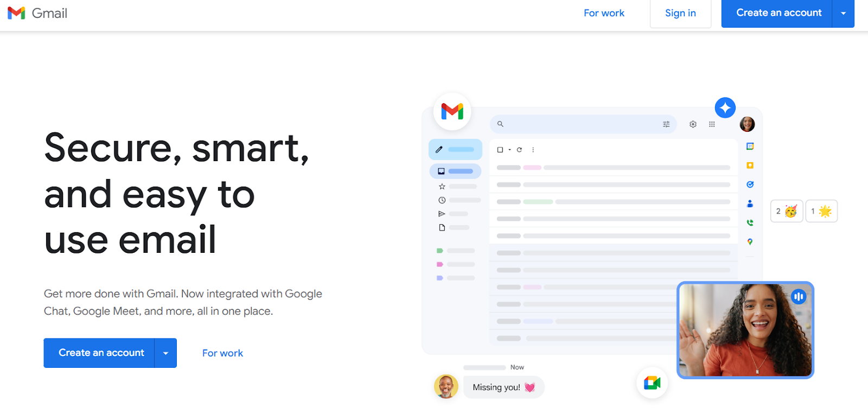Click the video call thumbnail of the waving woman
868x408 pixels.
745,330
